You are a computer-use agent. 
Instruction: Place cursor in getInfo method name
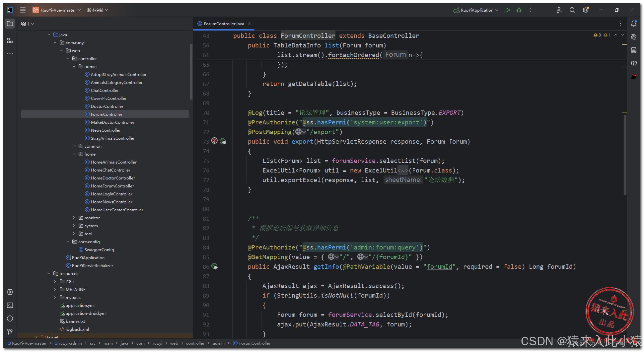[x=326, y=267]
